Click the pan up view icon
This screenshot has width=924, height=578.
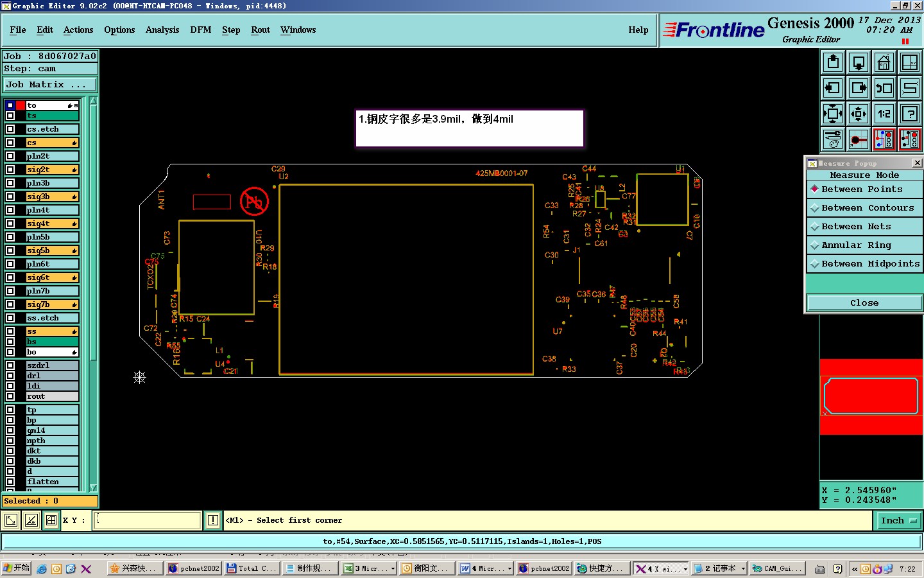[833, 62]
